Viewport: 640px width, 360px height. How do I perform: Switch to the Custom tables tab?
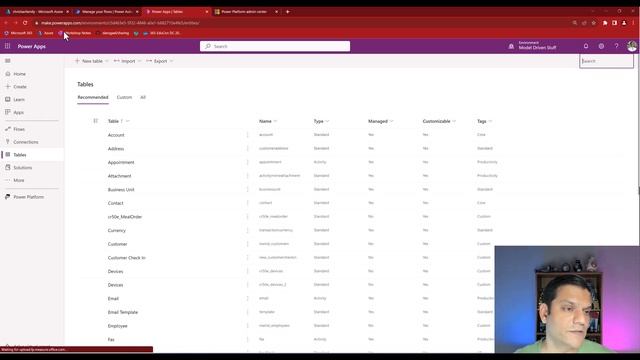click(124, 97)
